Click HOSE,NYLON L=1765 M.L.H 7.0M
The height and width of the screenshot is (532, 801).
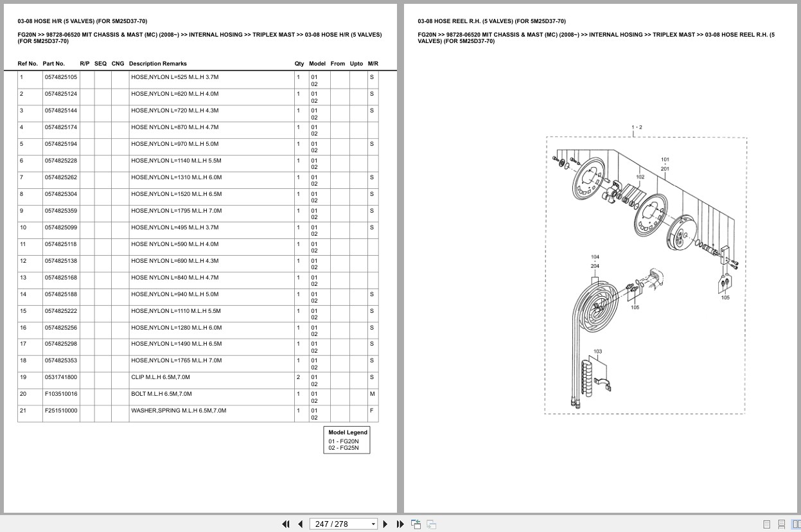[x=176, y=360]
